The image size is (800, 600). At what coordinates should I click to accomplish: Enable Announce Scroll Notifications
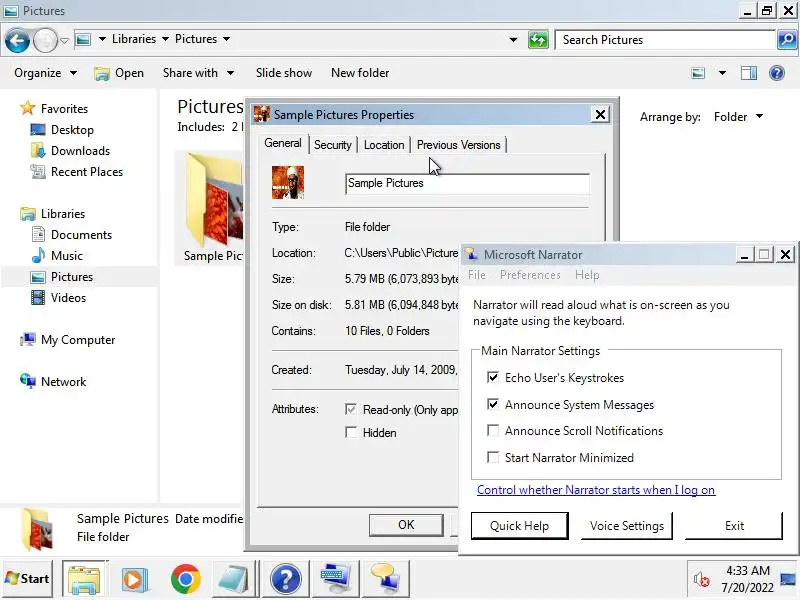493,431
